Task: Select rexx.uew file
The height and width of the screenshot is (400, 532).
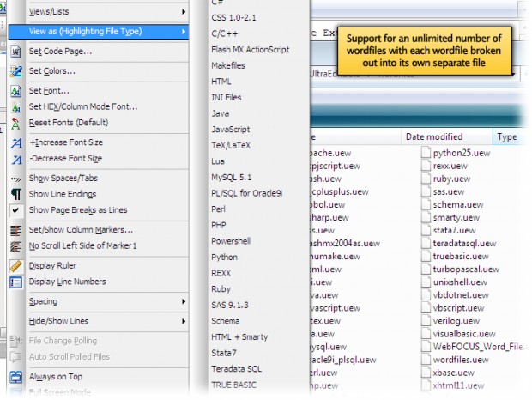Action: pyautogui.click(x=450, y=166)
